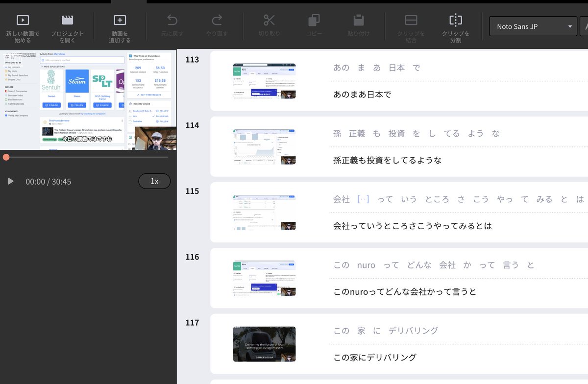Viewport: 588px width, 384px height.
Task: Click the playback progress slider handle
Action: click(x=6, y=157)
